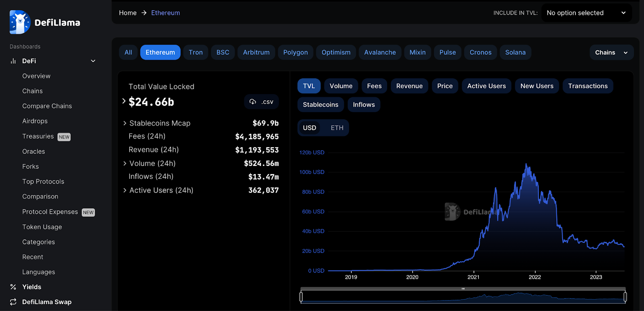Go to the Forks page
This screenshot has height=311, width=644.
[31, 166]
